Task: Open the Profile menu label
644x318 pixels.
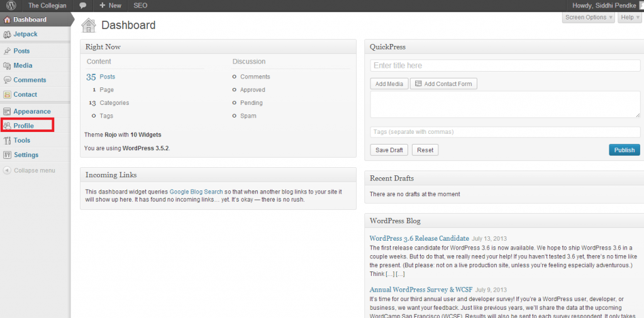Action: (24, 126)
